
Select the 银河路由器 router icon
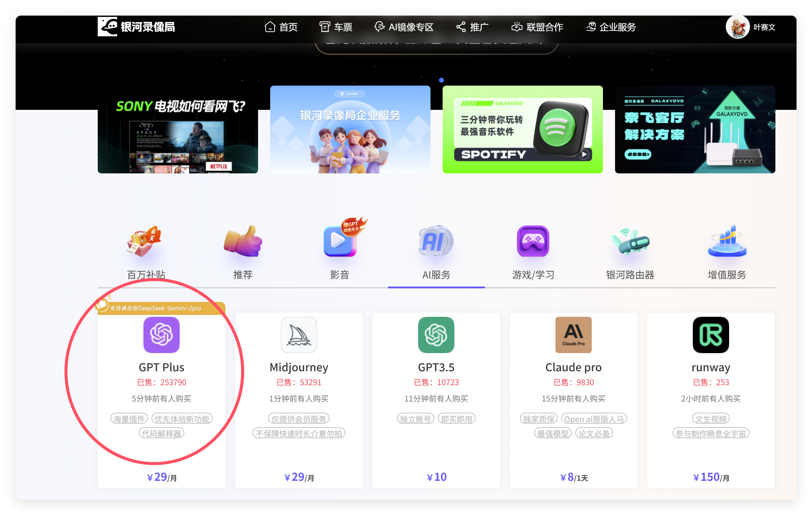tap(630, 241)
